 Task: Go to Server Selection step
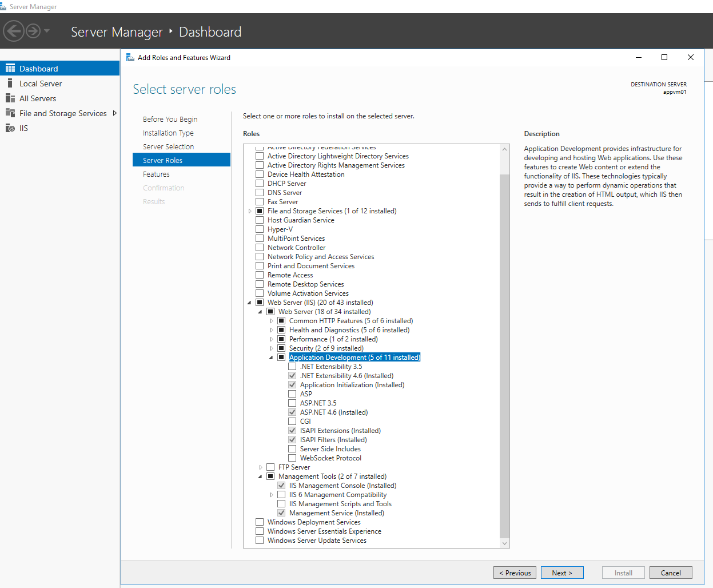click(x=168, y=146)
